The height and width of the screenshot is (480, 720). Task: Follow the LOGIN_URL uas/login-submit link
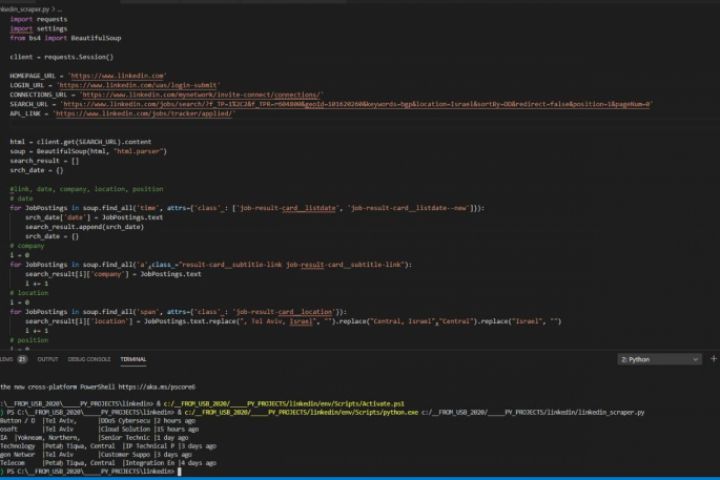pyautogui.click(x=139, y=85)
